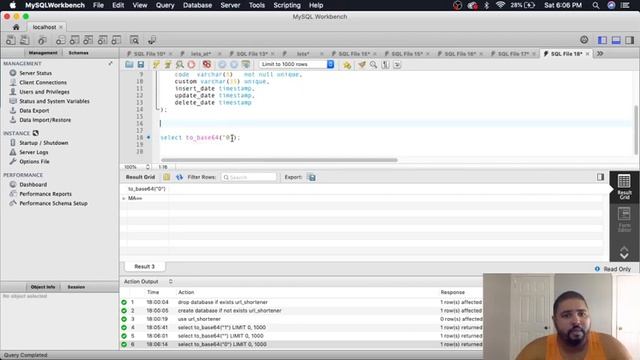Switch to the SQL File 10 tab
640x360 pixels.
(149, 54)
